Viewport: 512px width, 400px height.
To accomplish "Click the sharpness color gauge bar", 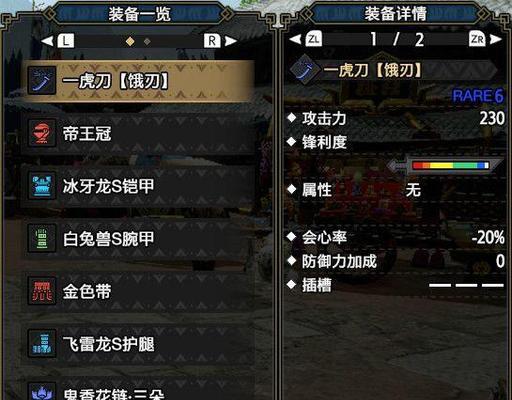I will click(451, 165).
